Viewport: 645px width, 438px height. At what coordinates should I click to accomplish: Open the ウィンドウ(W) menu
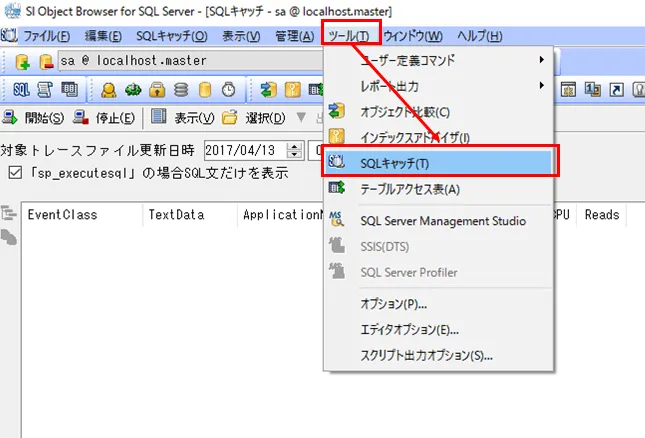[413, 36]
